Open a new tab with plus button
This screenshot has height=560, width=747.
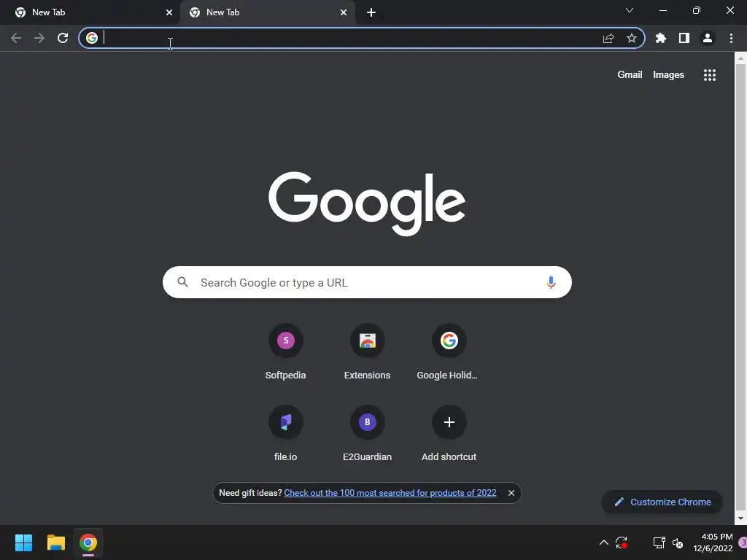click(371, 12)
